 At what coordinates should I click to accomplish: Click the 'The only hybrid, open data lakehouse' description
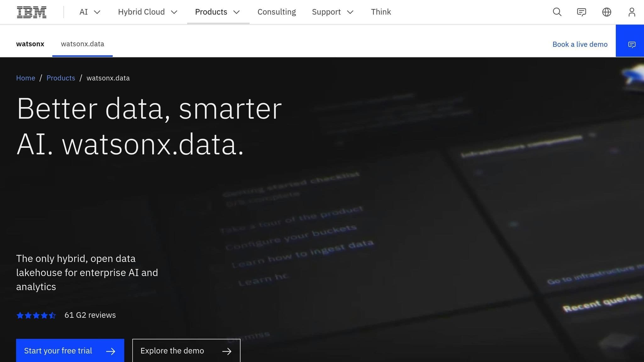click(x=87, y=272)
